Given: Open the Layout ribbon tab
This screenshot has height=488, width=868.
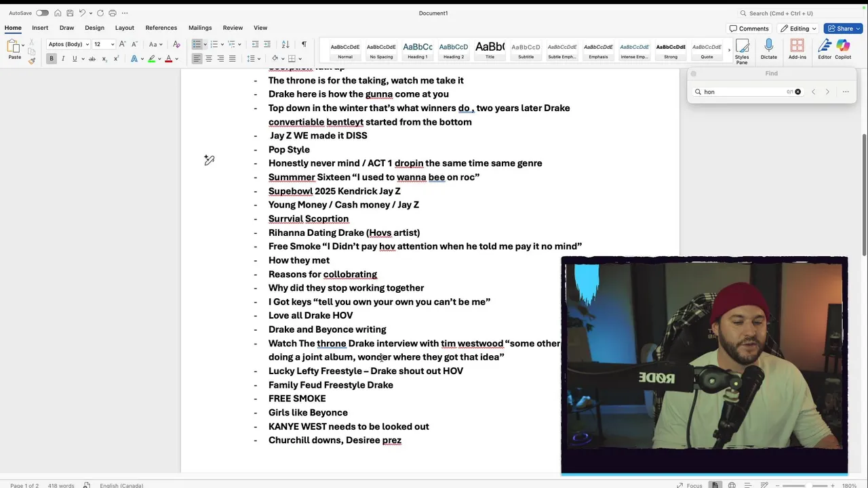Looking at the screenshot, I should point(125,28).
